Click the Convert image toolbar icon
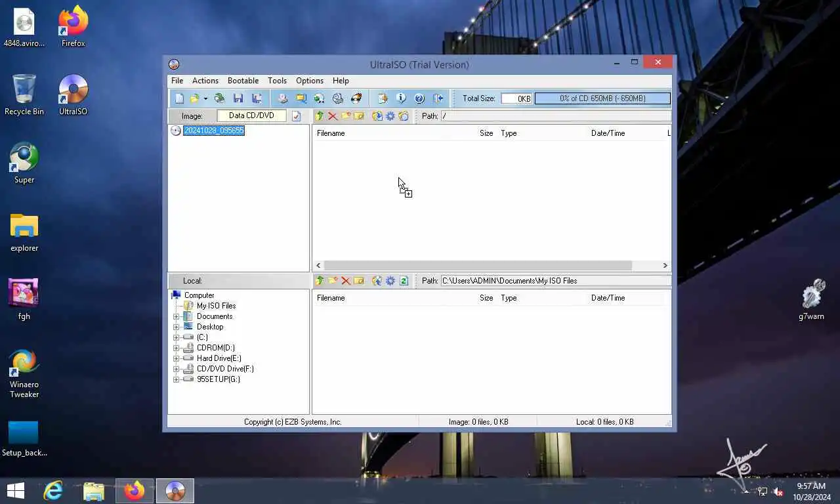The image size is (840, 504). click(320, 98)
